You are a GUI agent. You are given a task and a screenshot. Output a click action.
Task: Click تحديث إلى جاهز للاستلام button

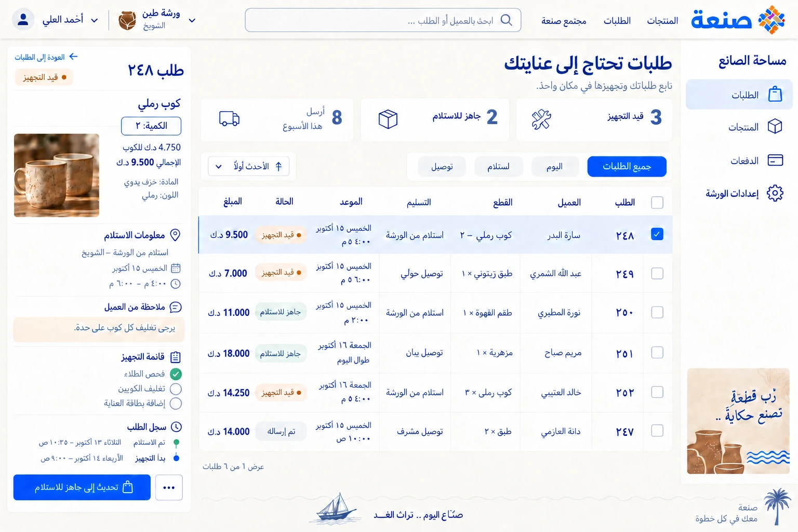pos(82,487)
